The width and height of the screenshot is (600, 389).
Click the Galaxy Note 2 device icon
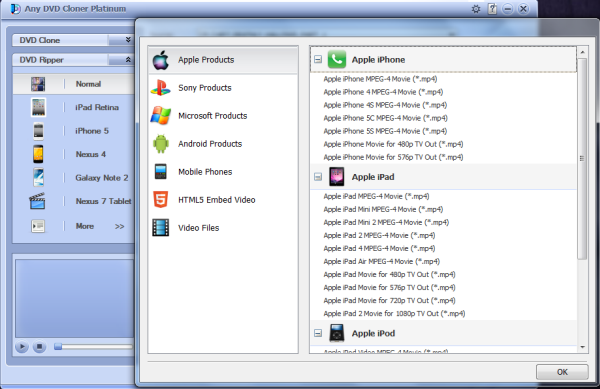pyautogui.click(x=38, y=177)
